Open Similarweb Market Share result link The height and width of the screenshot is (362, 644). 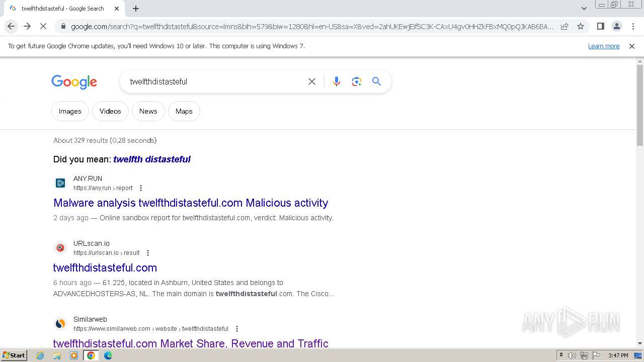(x=191, y=343)
